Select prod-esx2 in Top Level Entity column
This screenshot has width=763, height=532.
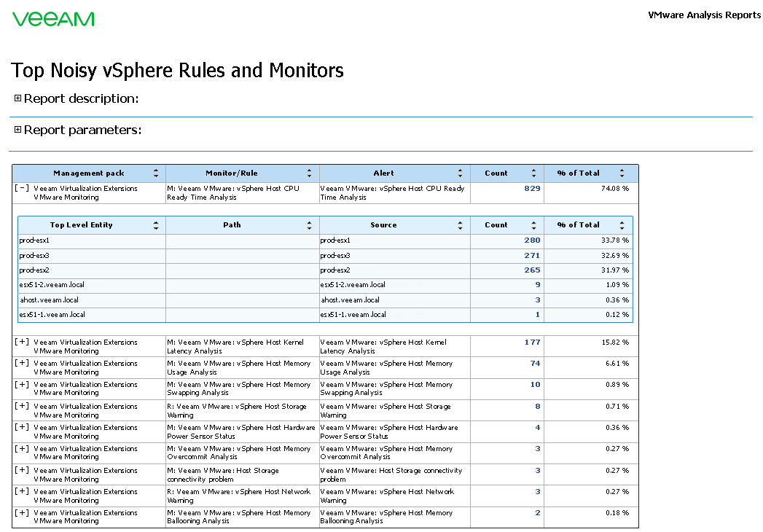pos(34,270)
